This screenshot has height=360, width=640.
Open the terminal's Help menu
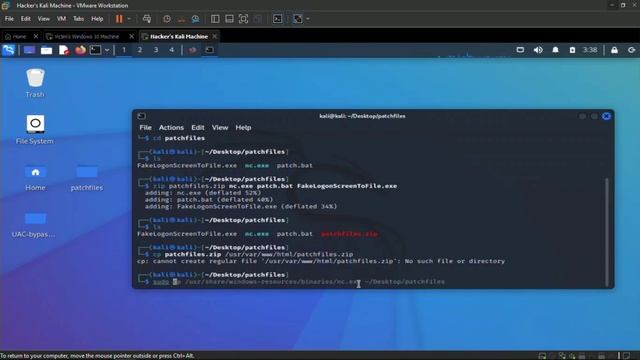(243, 127)
